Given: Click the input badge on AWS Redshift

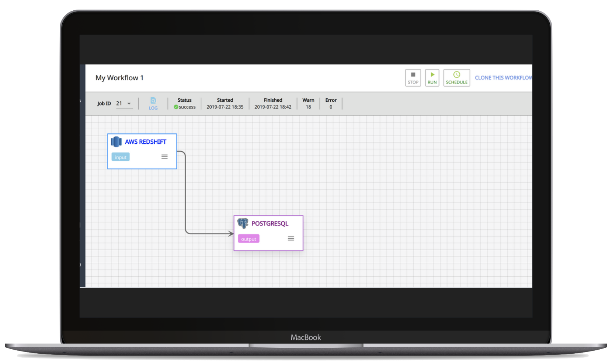Looking at the screenshot, I should [x=121, y=157].
